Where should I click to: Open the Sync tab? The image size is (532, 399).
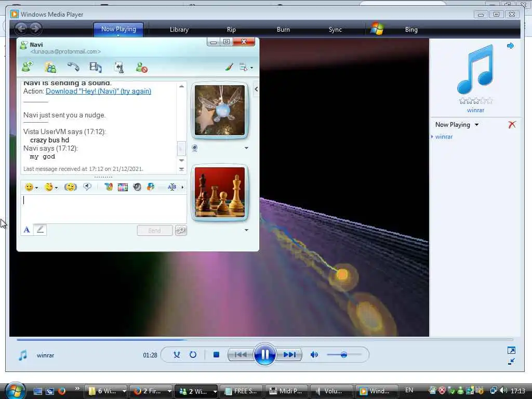point(335,30)
